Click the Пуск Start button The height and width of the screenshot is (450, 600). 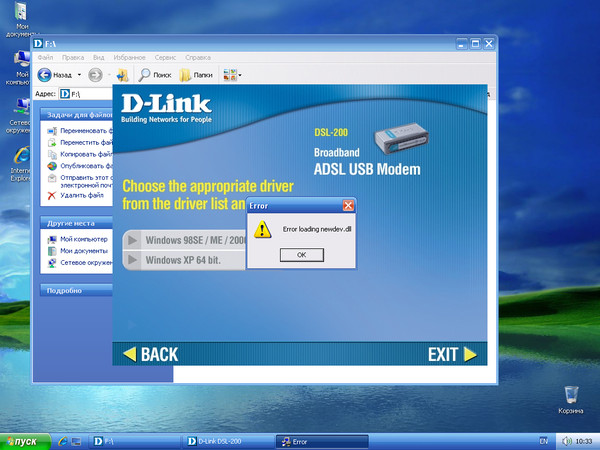[x=25, y=442]
